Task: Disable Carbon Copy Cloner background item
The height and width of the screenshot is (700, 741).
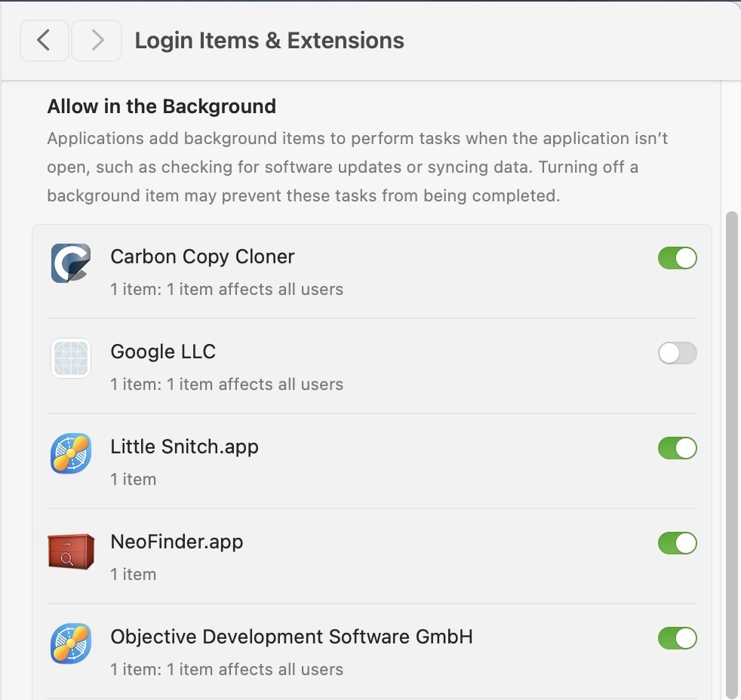Action: tap(677, 258)
